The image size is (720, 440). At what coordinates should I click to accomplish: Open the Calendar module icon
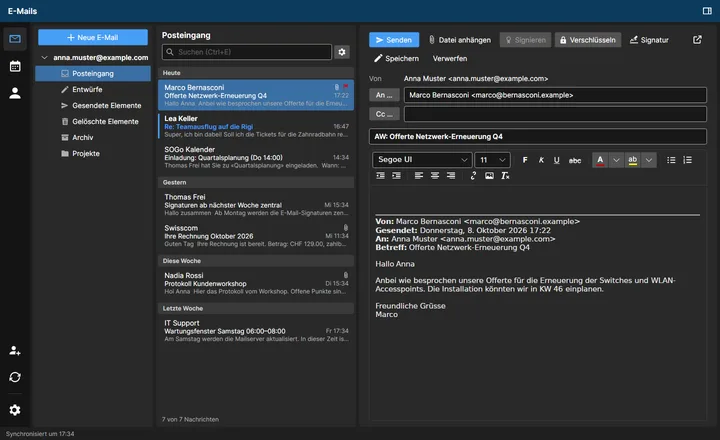pos(15,66)
